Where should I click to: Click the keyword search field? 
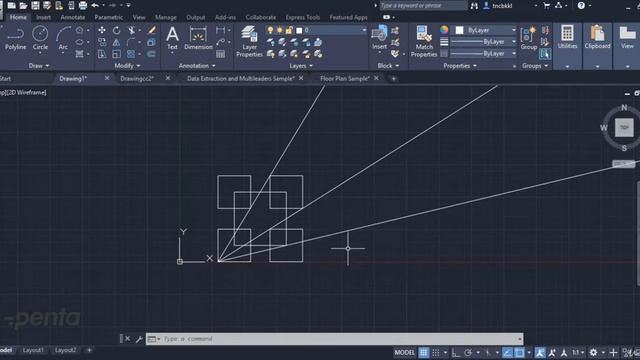click(x=423, y=6)
